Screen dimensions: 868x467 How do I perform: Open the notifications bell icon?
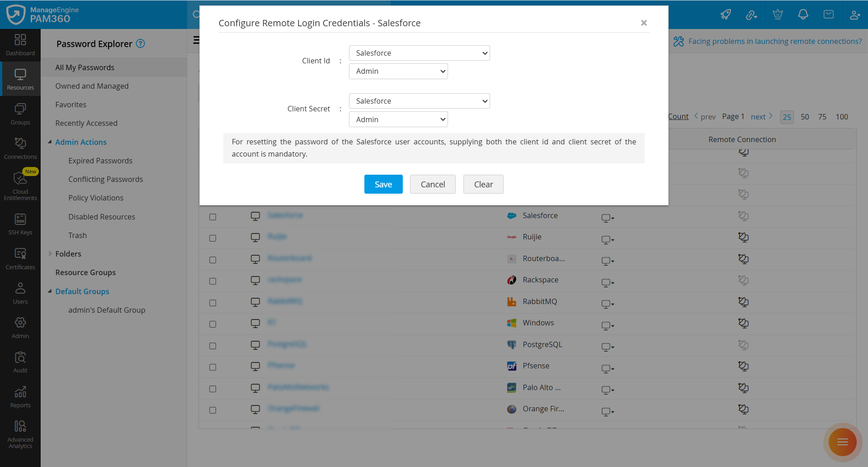point(803,14)
